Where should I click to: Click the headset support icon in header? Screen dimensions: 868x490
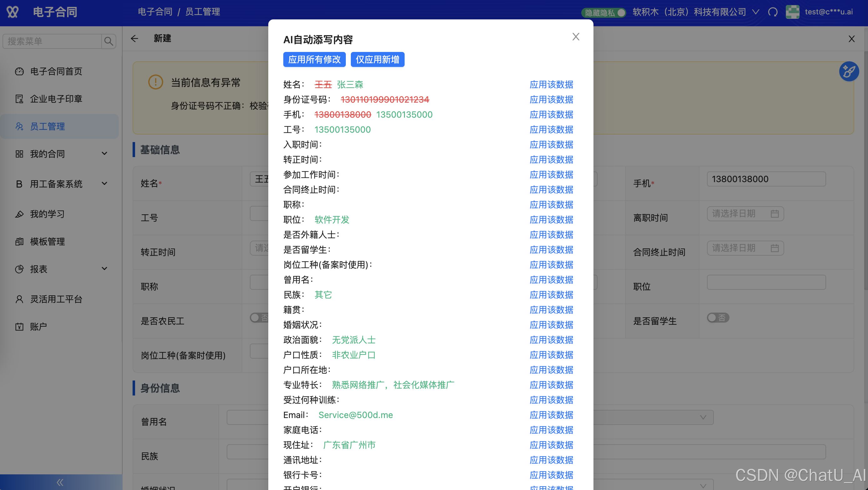773,12
